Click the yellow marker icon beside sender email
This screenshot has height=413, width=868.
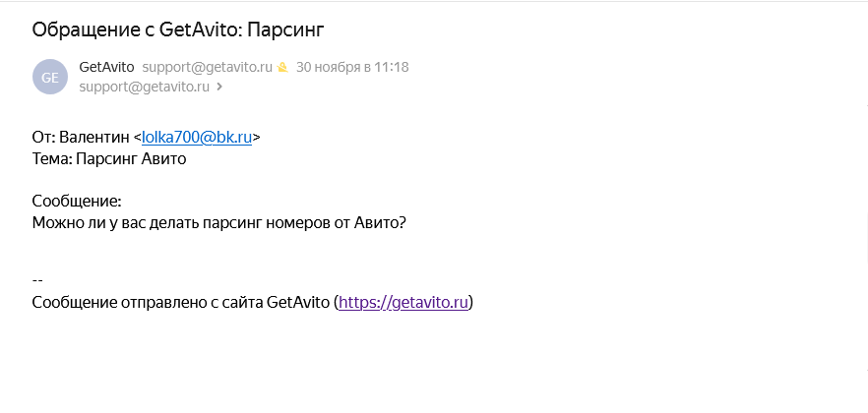point(282,68)
